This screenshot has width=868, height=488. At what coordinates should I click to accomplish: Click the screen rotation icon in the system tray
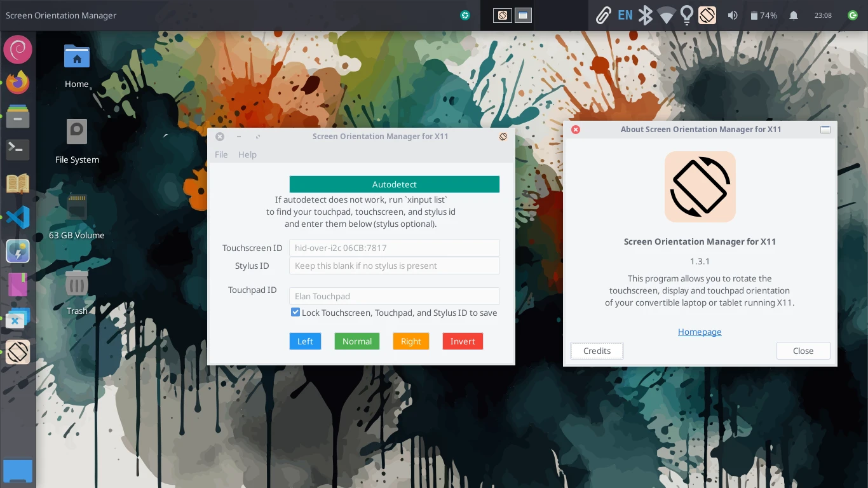coord(707,15)
